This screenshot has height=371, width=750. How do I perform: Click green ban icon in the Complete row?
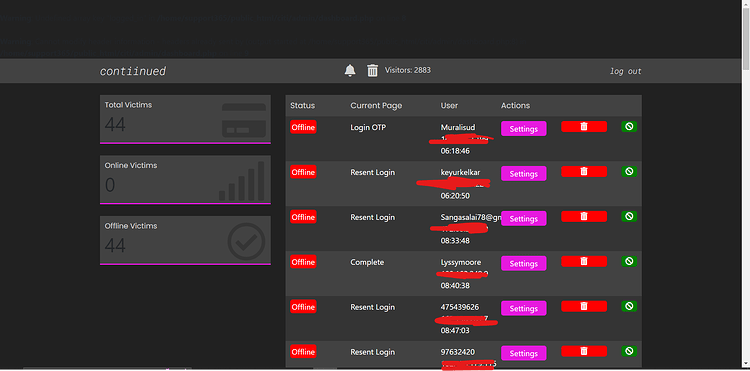[629, 261]
